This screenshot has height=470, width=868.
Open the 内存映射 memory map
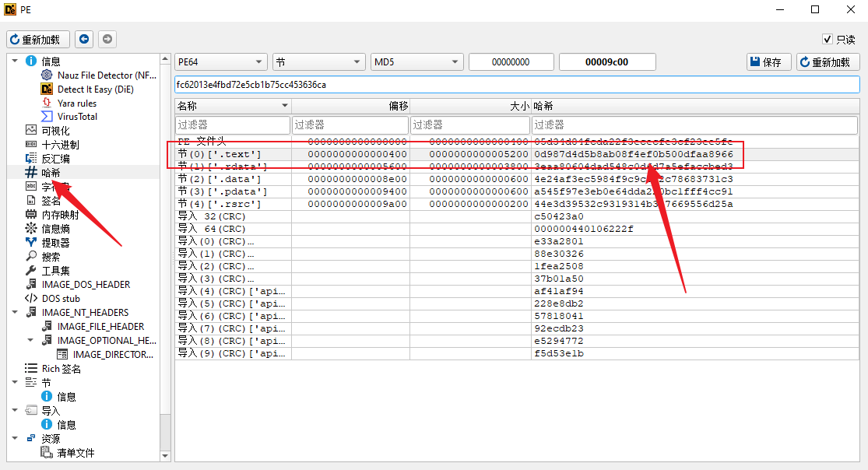pyautogui.click(x=59, y=215)
